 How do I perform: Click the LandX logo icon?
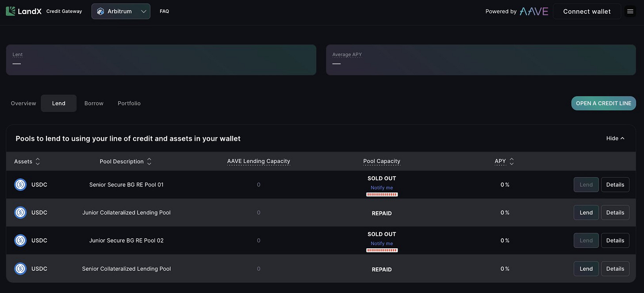point(11,11)
